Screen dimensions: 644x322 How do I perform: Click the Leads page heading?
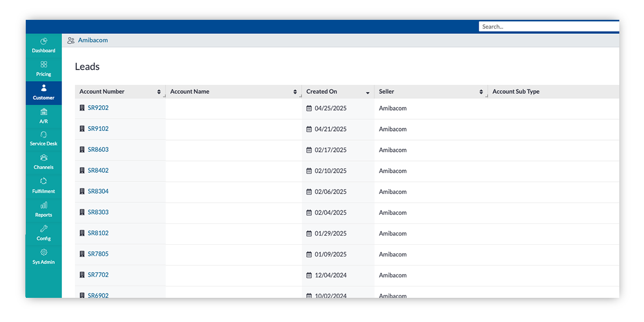(87, 67)
